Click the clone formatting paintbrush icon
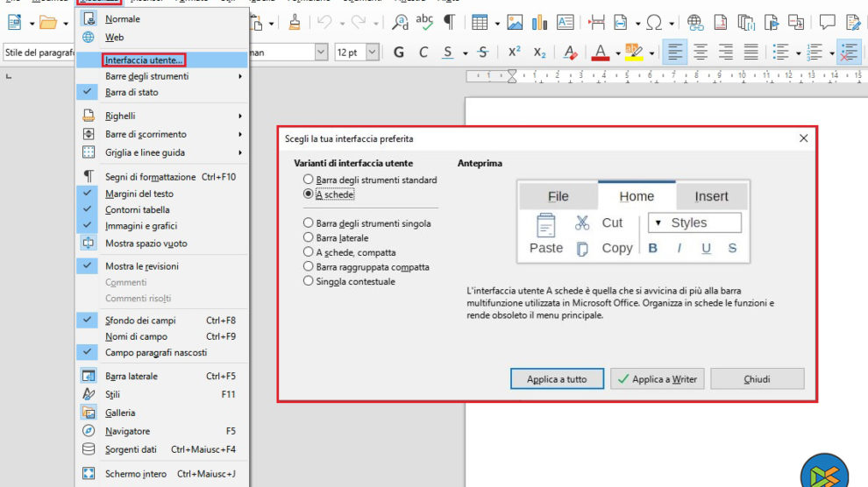This screenshot has height=487, width=868. [x=295, y=23]
